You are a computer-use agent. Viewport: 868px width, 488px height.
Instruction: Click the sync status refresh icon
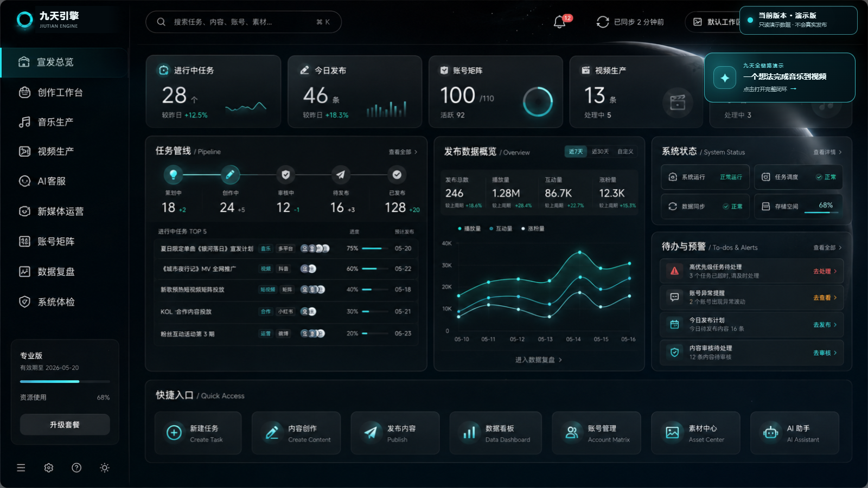[603, 22]
